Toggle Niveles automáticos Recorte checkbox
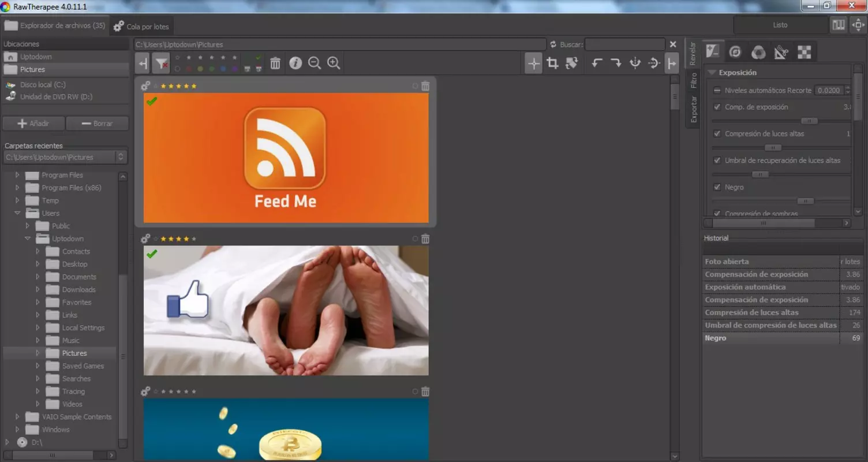 click(x=717, y=91)
